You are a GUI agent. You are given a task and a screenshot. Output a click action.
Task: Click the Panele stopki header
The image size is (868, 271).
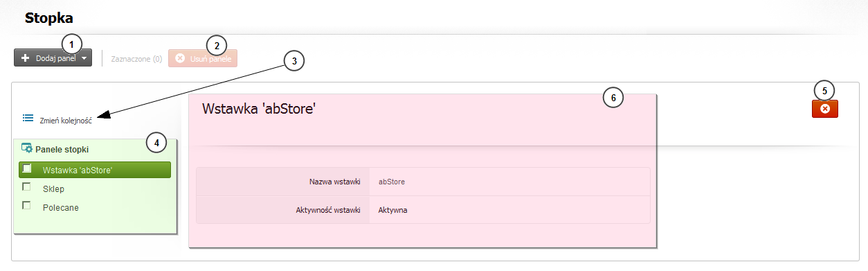(x=62, y=149)
